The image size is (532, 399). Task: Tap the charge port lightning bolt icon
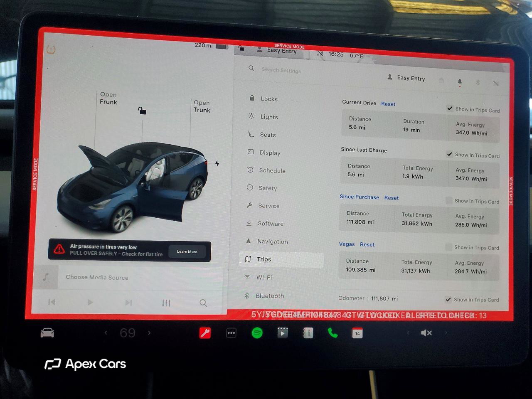click(x=217, y=163)
